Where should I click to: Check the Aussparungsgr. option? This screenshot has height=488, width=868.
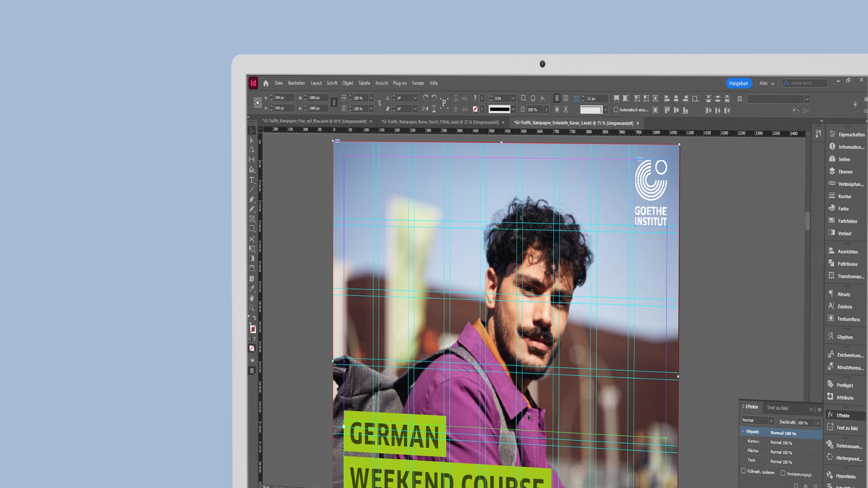(783, 474)
